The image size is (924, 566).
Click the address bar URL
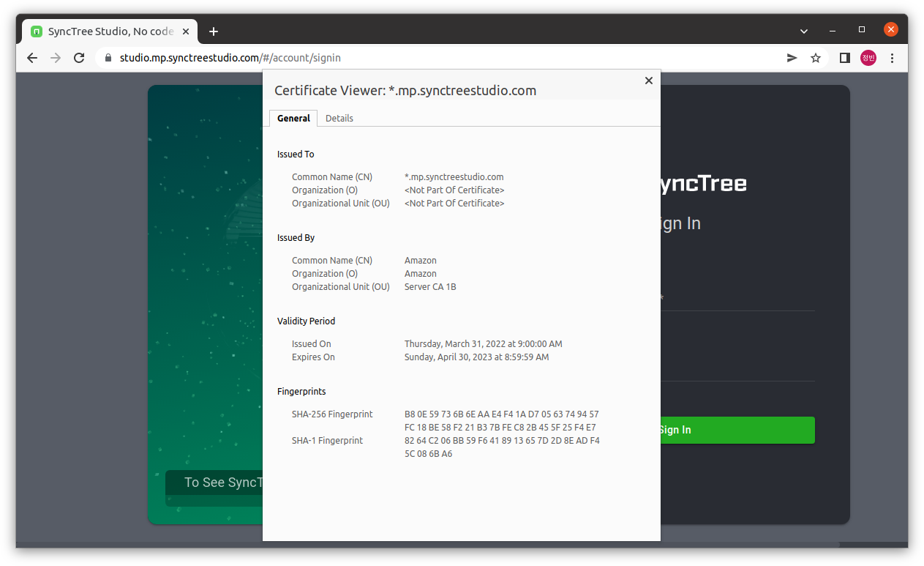230,58
